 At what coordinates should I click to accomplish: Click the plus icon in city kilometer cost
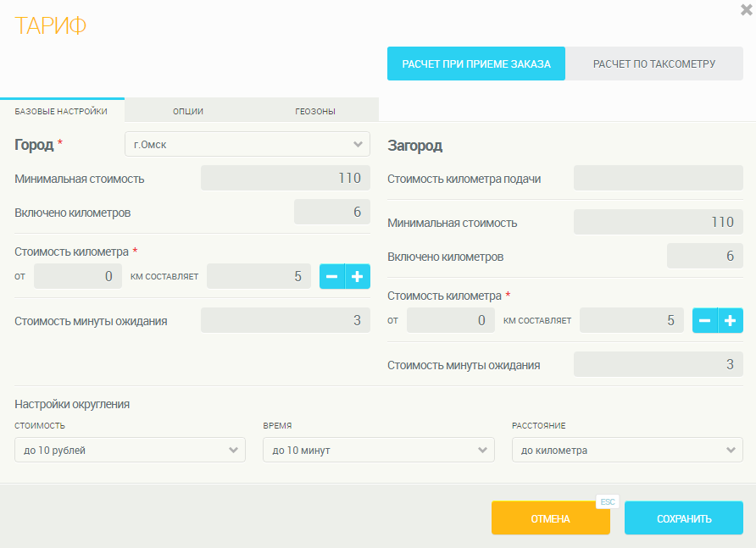pos(358,276)
